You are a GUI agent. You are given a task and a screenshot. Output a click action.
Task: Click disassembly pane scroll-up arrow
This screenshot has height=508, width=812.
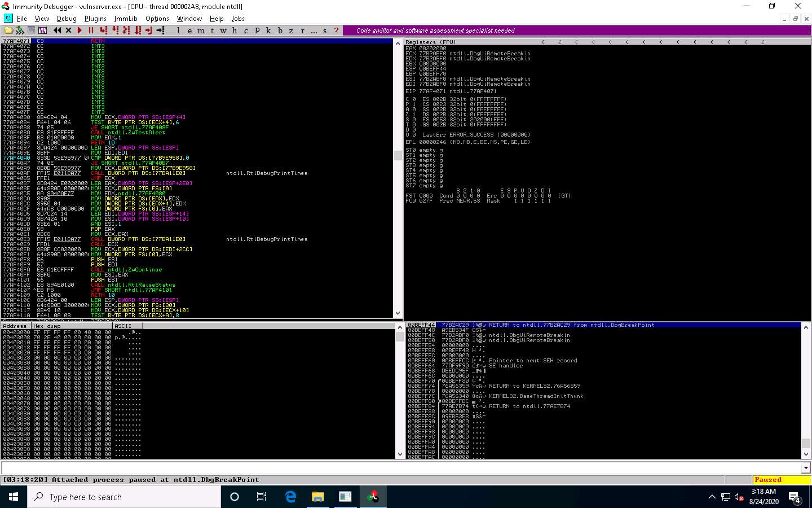point(398,43)
